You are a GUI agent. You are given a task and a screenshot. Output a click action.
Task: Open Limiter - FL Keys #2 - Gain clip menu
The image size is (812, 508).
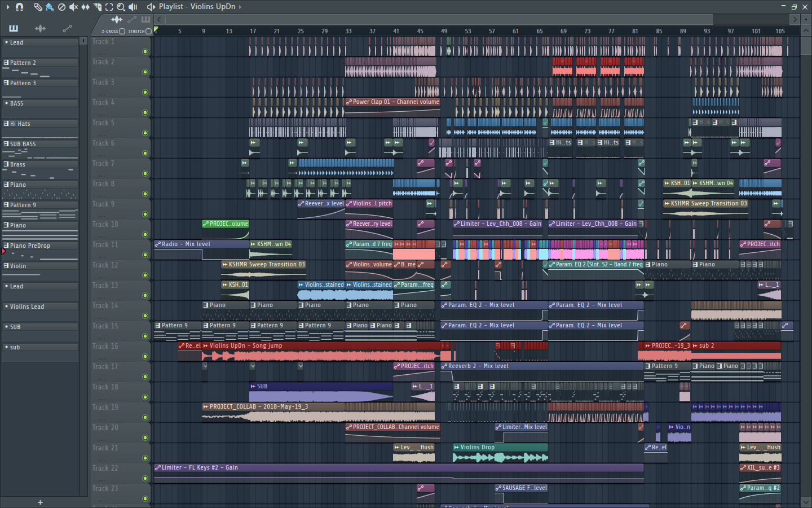(158, 468)
